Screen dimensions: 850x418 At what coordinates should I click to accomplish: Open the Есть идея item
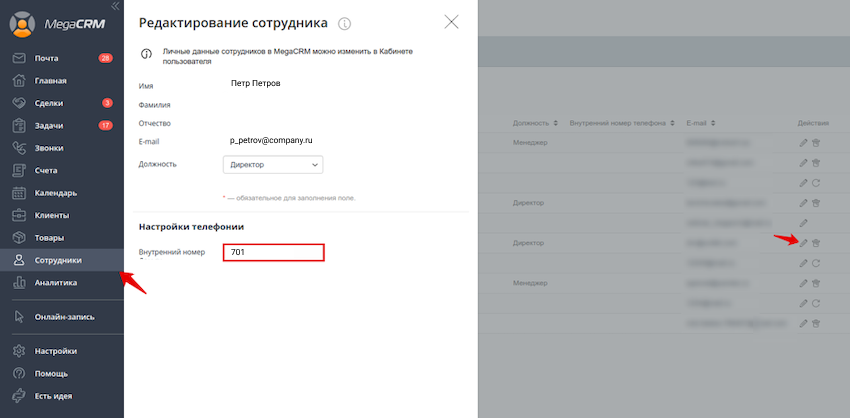tap(62, 396)
